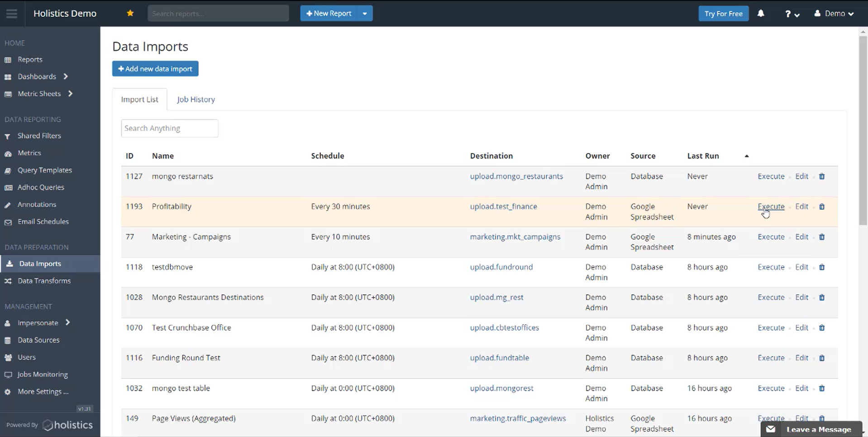This screenshot has width=868, height=437.
Task: Click Add new data import button
Action: [x=155, y=69]
